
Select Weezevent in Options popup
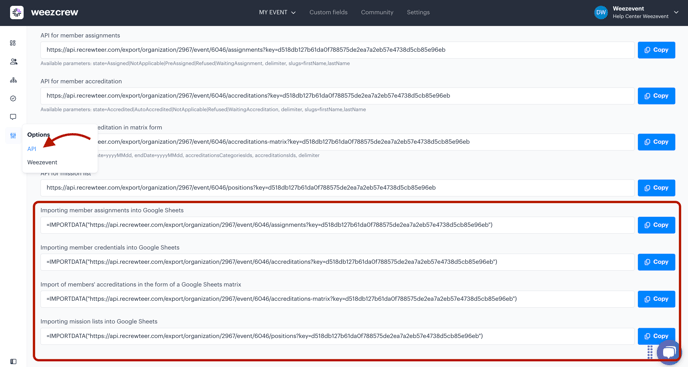(x=42, y=162)
